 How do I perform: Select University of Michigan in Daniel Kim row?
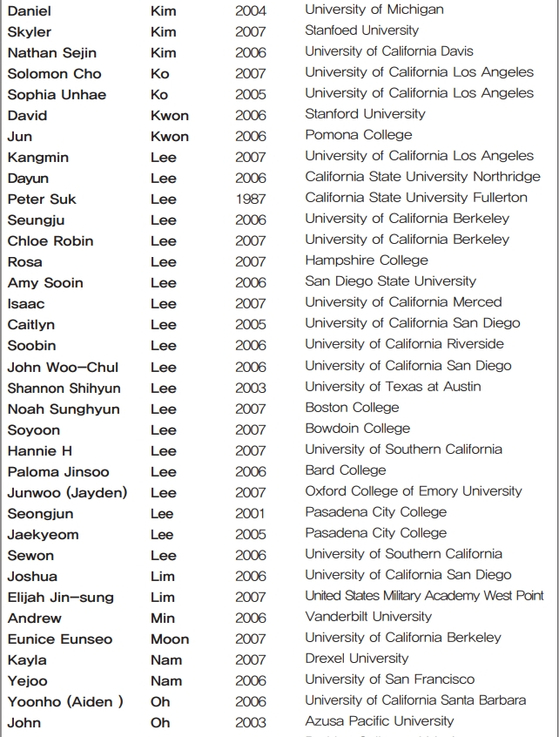[374, 9]
